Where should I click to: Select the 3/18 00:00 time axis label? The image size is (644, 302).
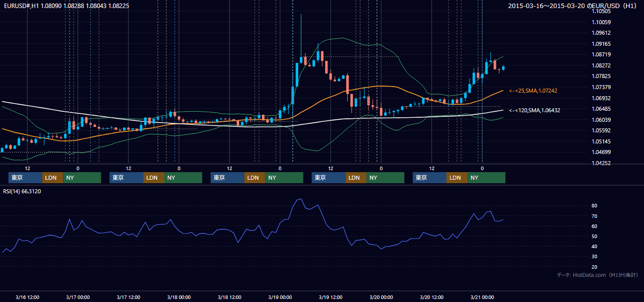pos(179,297)
